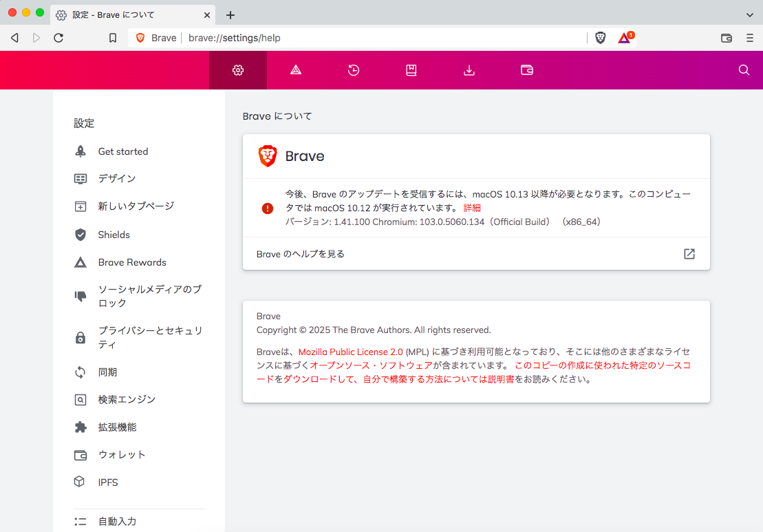
Task: Switch to Wallet tab in header
Action: point(527,70)
